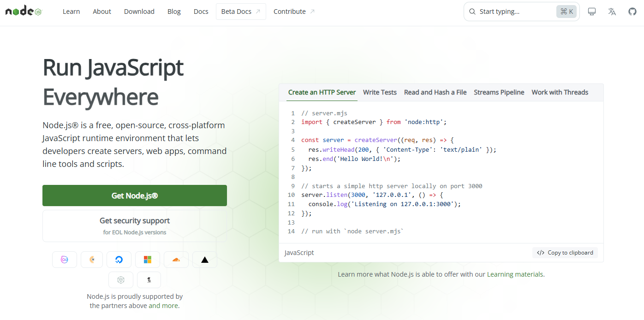Open the Learn navigation link

point(72,12)
